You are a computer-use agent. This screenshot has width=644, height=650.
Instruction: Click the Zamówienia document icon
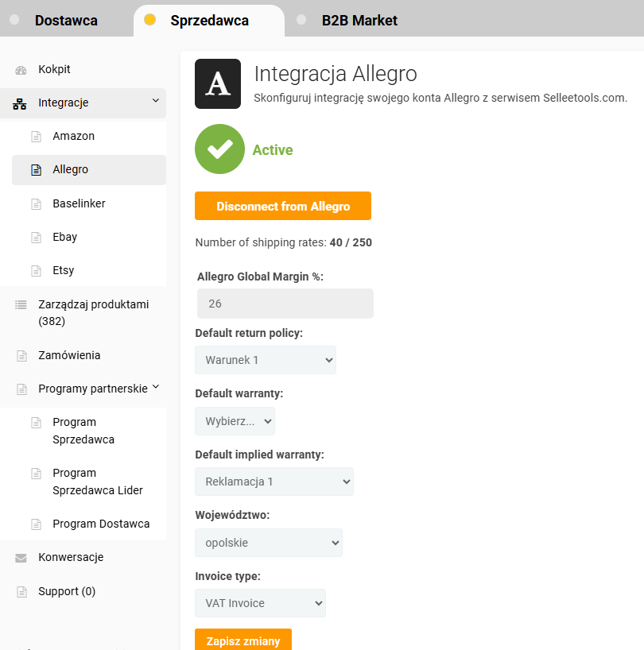[21, 356]
